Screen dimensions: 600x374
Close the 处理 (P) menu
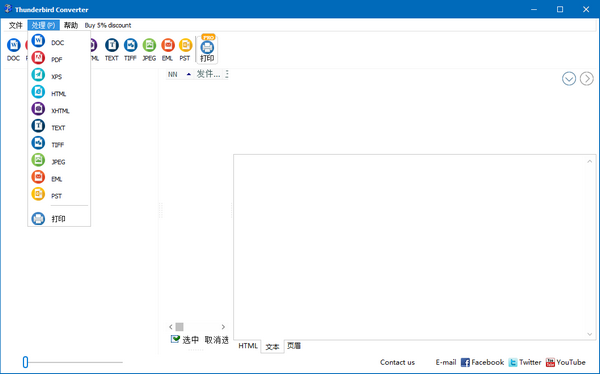[x=44, y=25]
